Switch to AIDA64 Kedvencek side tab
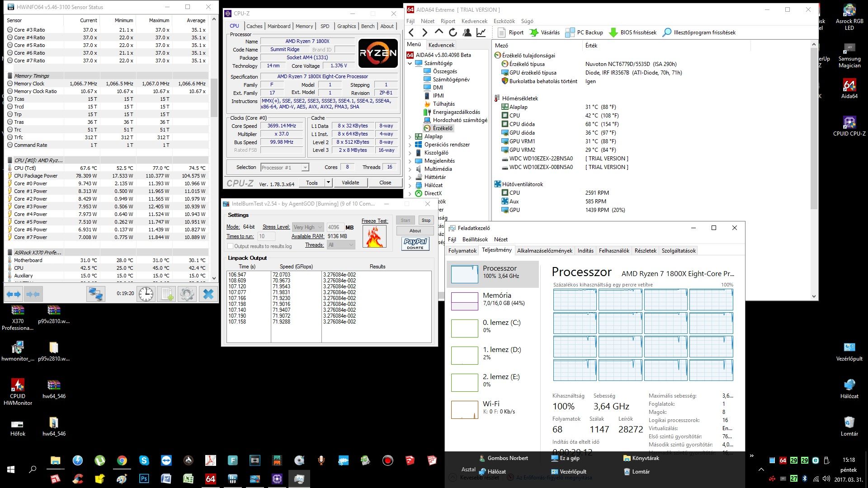Viewport: 868px width, 488px height. [441, 45]
